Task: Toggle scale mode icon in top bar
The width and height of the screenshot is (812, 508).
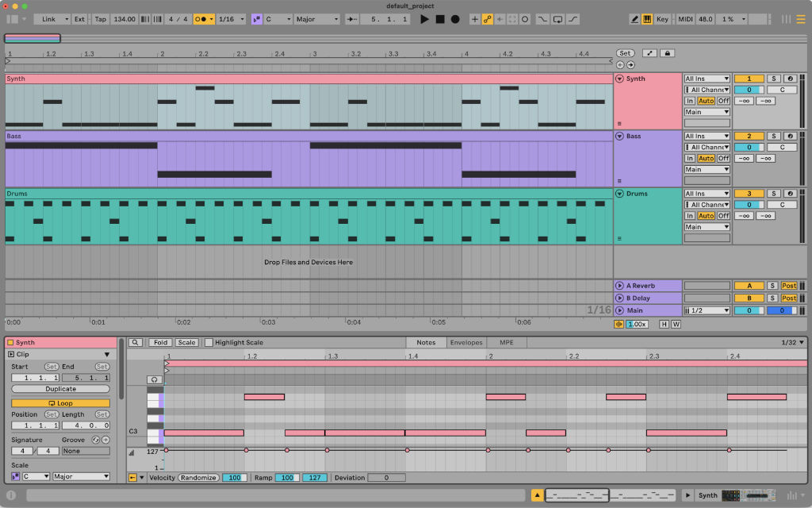Action: click(256, 19)
